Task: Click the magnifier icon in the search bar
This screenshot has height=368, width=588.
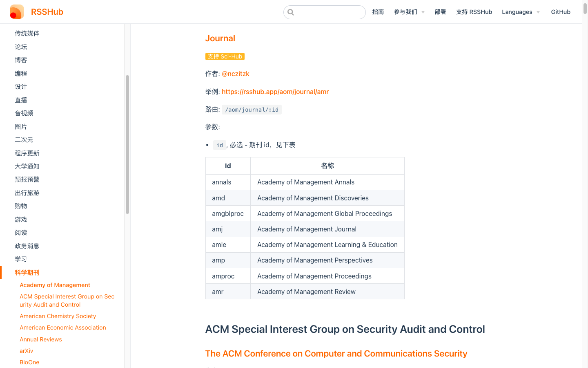Action: click(291, 12)
